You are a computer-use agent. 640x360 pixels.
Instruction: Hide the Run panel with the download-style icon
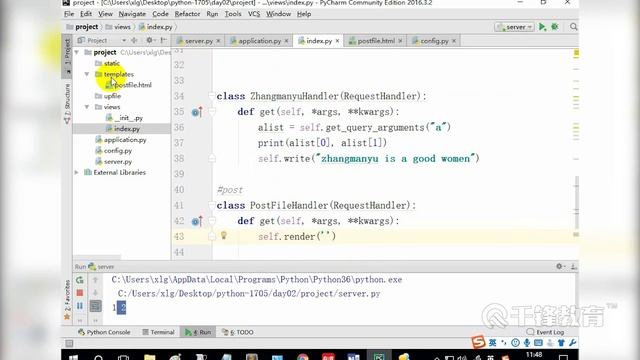click(573, 267)
